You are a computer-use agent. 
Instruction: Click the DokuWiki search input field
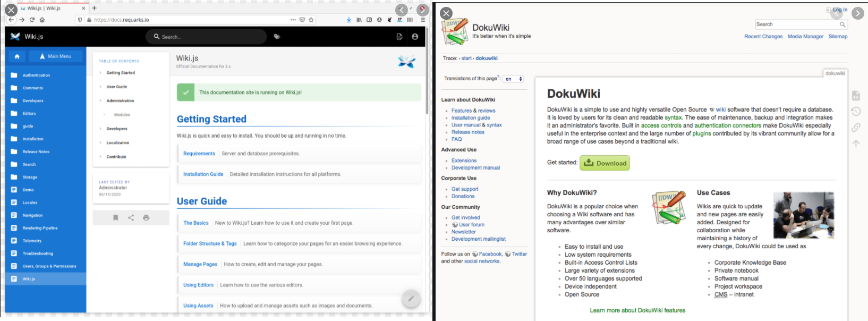pos(797,24)
